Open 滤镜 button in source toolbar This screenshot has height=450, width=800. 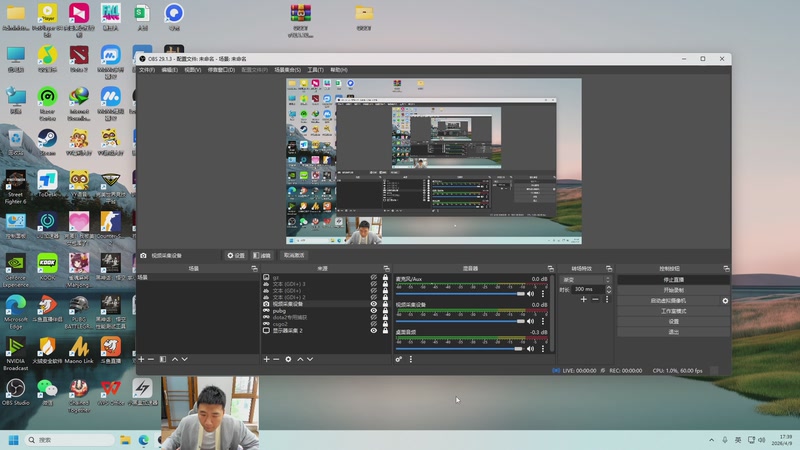pyautogui.click(x=262, y=255)
